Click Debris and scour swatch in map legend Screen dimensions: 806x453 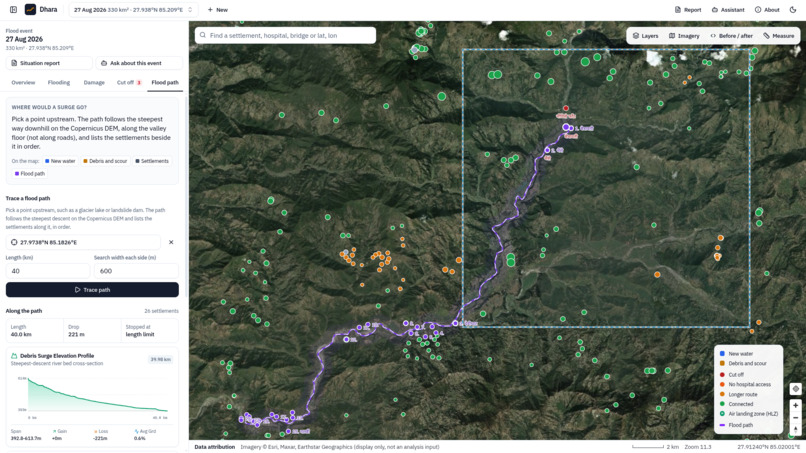(x=722, y=364)
